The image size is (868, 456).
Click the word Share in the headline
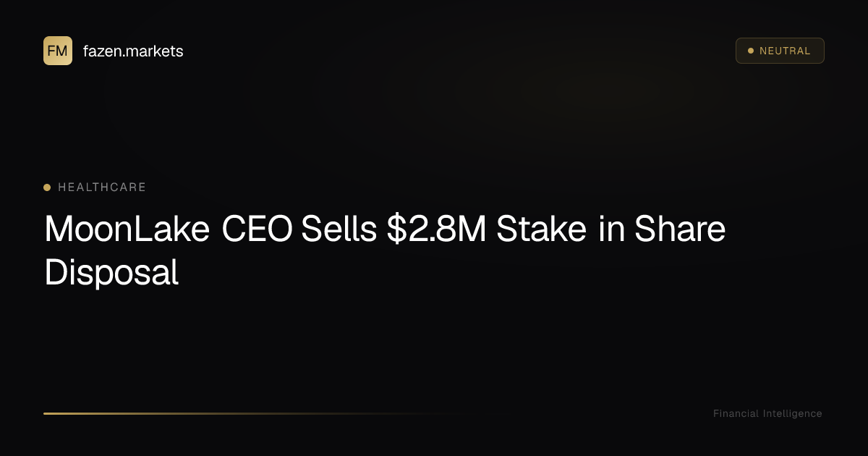[680, 229]
